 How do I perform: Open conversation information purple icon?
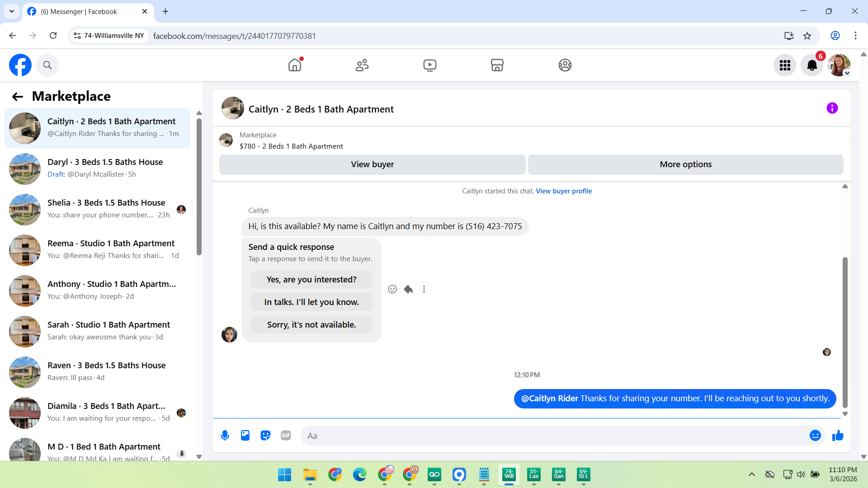tap(832, 108)
